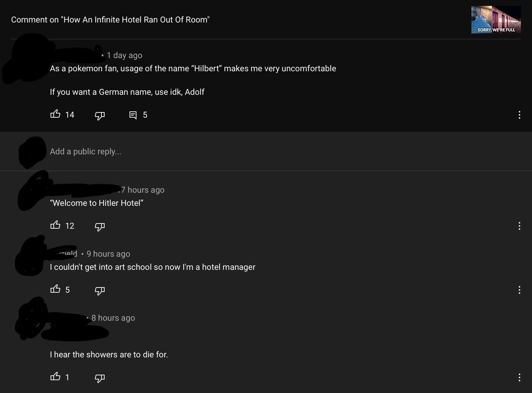
Task: Open options menu for the top comment
Action: 519,115
